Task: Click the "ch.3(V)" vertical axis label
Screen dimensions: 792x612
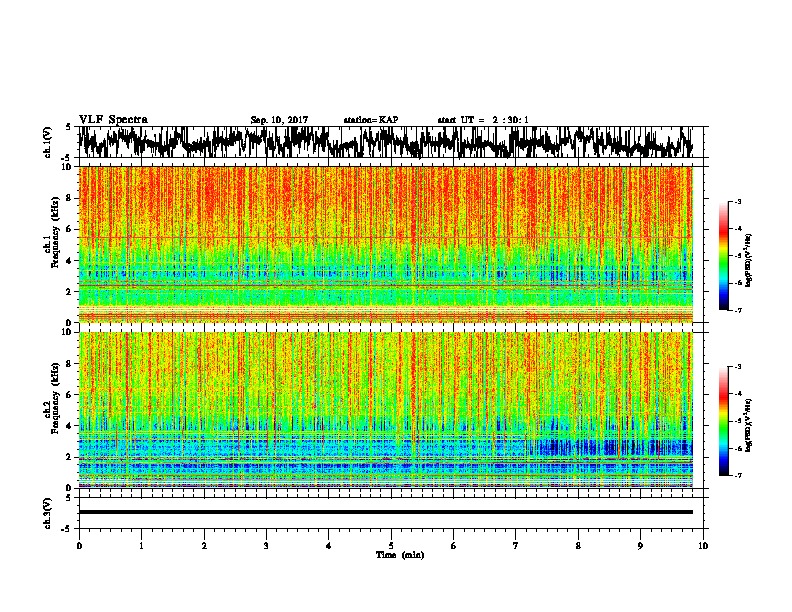Action: pos(48,514)
